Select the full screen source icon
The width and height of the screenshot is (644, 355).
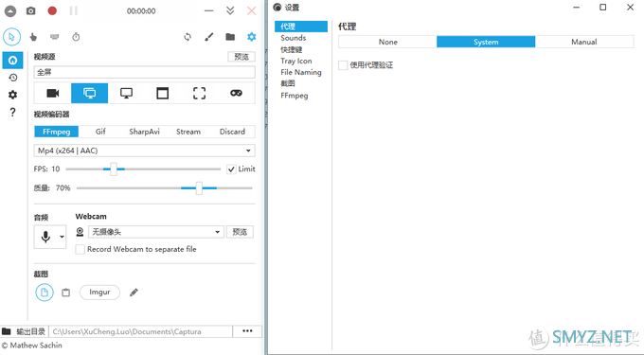coord(90,93)
